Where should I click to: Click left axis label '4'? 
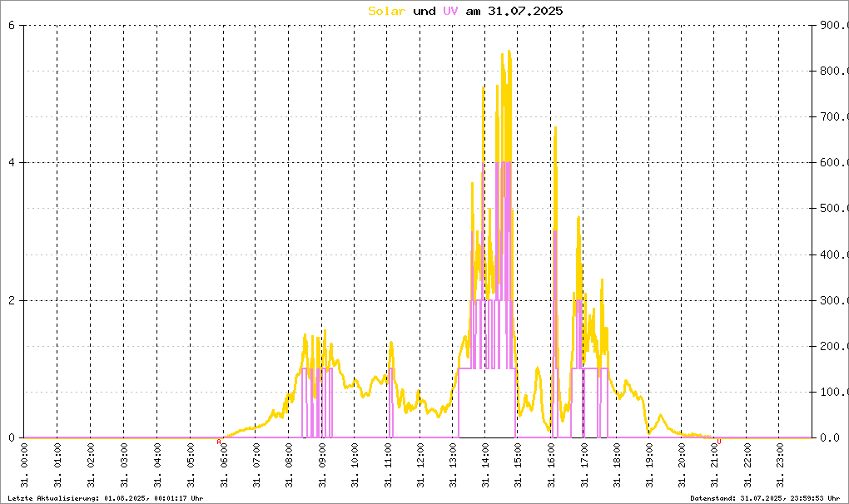click(12, 163)
